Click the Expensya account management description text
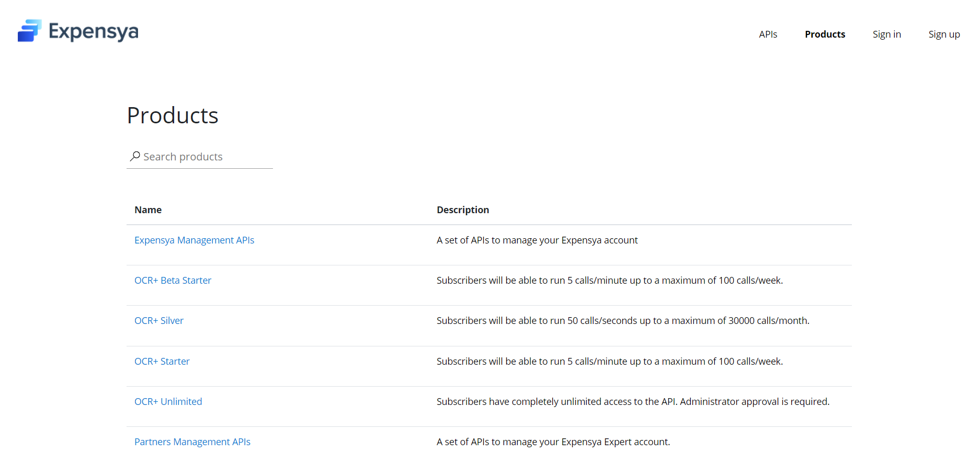 537,240
